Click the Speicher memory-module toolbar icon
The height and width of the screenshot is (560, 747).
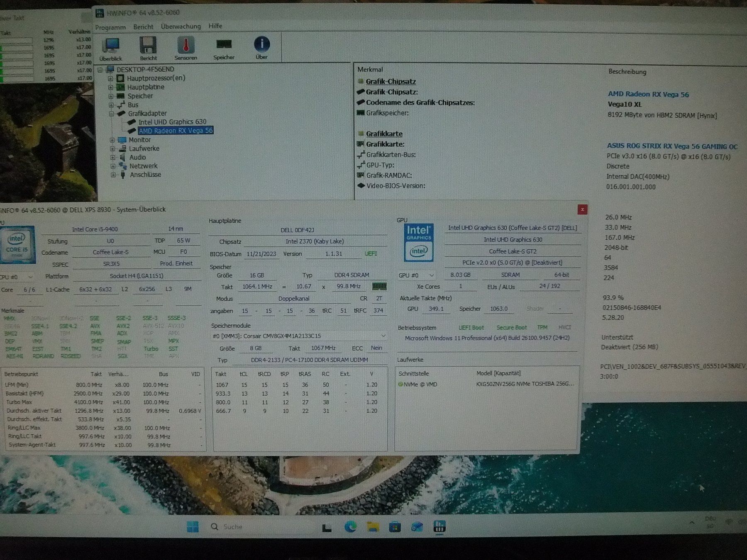click(224, 49)
